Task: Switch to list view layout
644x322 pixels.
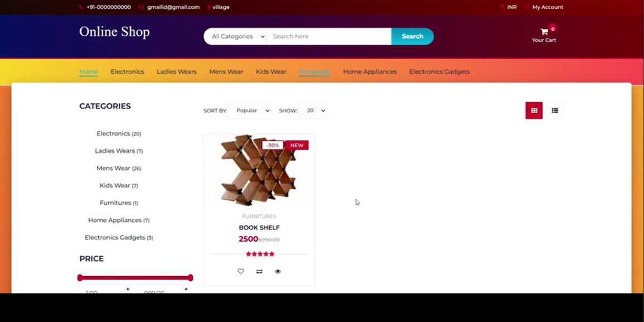Action: coord(554,110)
